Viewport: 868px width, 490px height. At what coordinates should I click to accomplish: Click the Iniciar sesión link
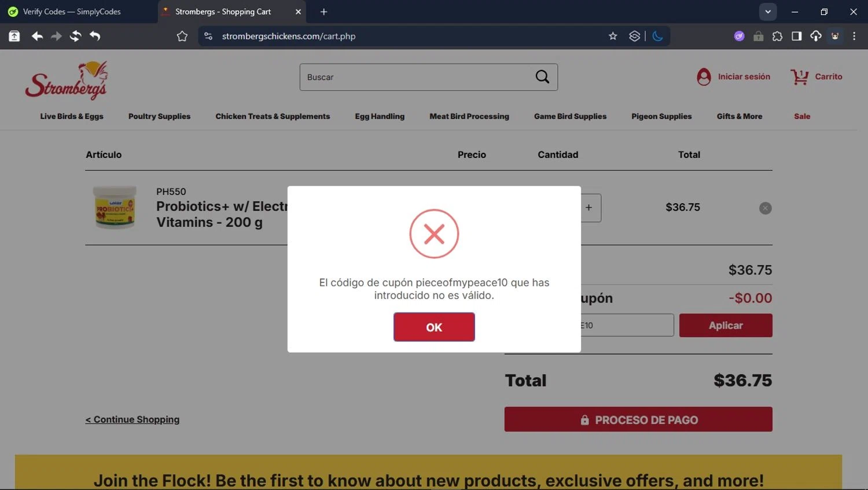[744, 76]
